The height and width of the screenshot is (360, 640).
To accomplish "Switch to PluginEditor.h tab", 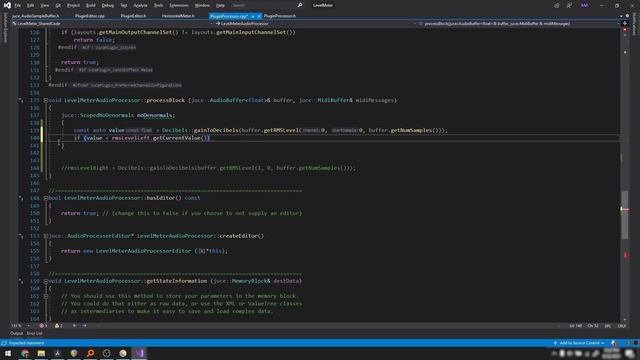I will pos(133,16).
